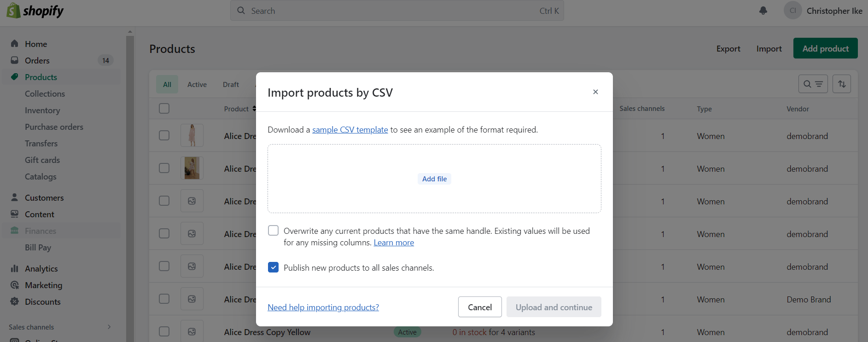Click the sort arrows icon button

click(x=841, y=84)
